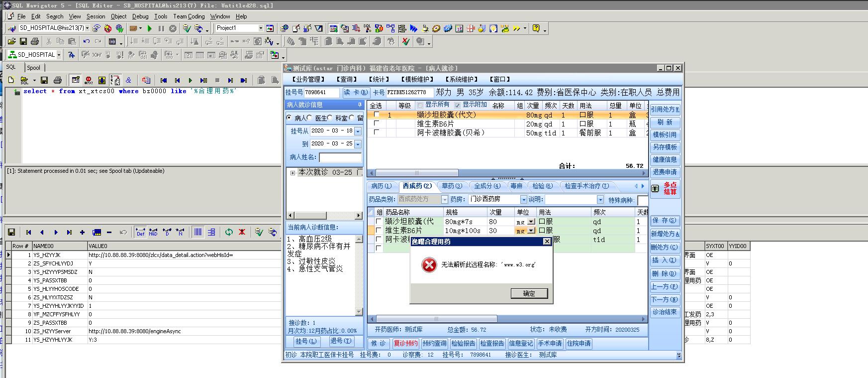
Task: Open the 【业务管理】 menu
Action: coord(308,79)
